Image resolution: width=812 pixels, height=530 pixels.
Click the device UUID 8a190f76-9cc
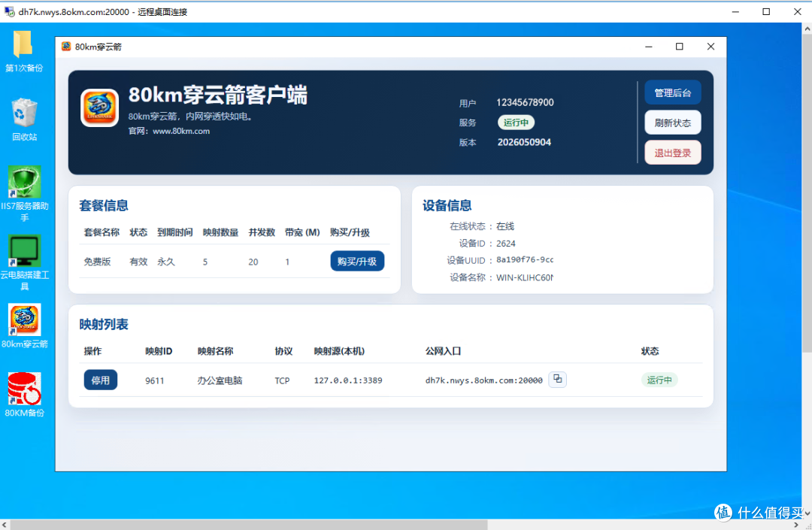coord(525,260)
